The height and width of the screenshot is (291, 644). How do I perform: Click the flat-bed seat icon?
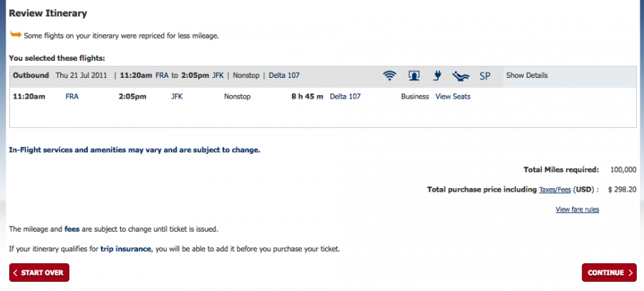coord(461,76)
